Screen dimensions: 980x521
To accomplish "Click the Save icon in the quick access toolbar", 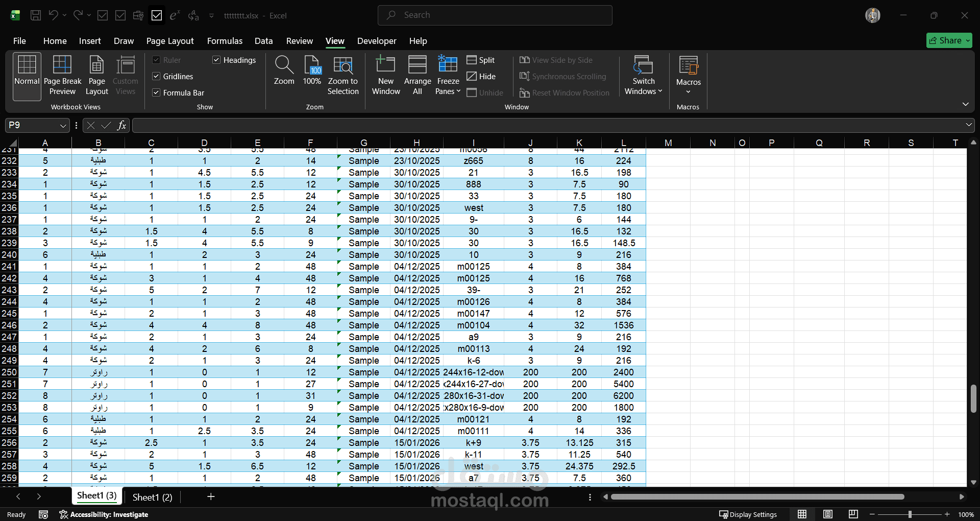I will click(36, 15).
